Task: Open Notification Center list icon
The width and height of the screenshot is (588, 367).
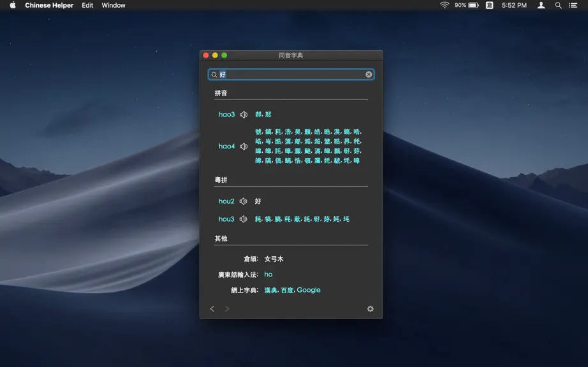Action: click(573, 5)
